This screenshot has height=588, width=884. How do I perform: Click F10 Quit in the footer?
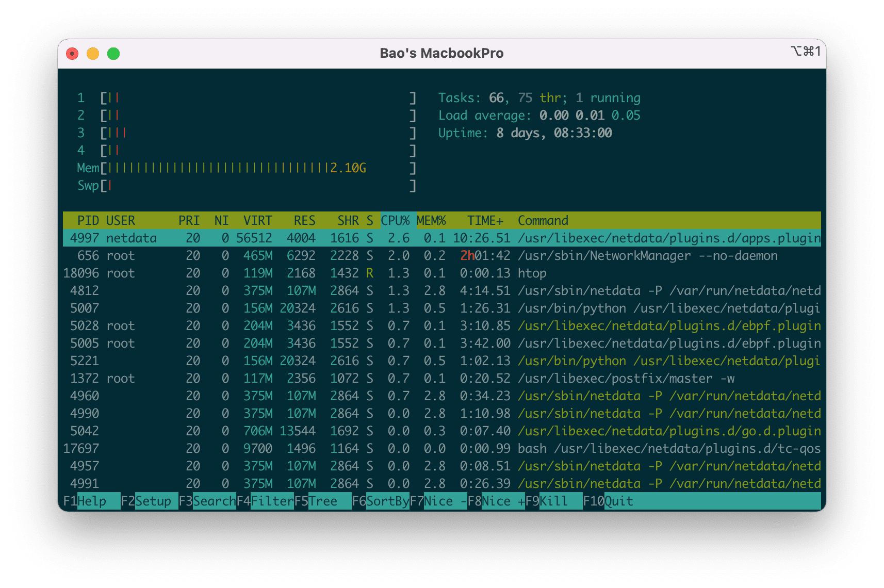tap(618, 501)
